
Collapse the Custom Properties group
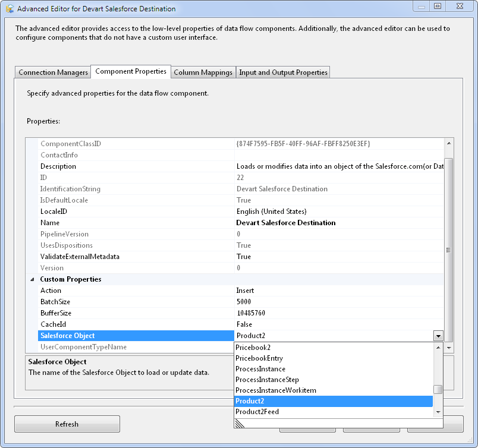coord(32,279)
